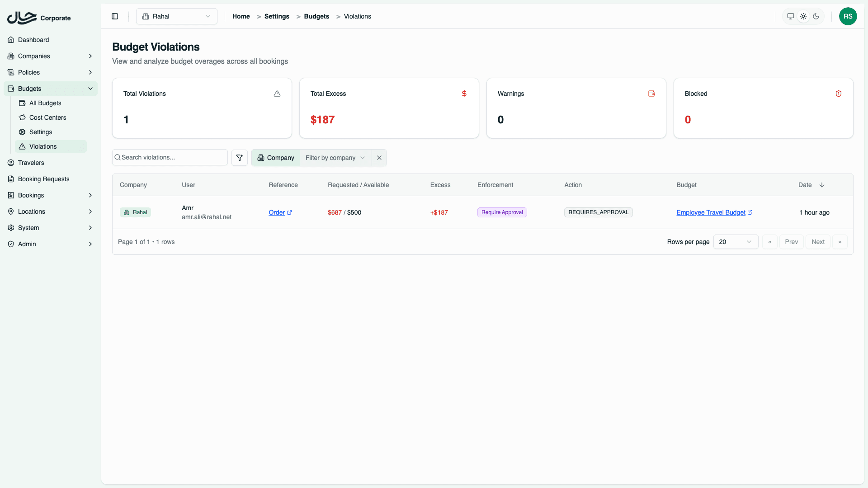868x488 pixels.
Task: Open the Filter by company dropdown
Action: (335, 158)
